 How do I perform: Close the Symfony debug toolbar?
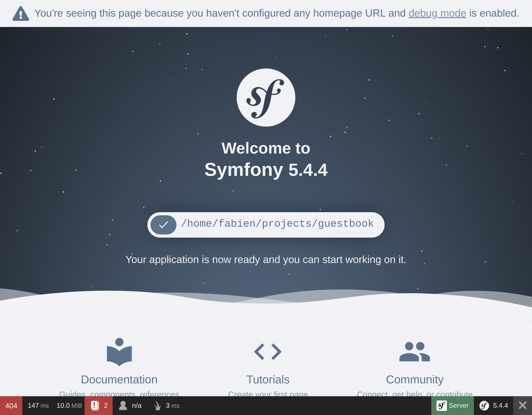523,405
